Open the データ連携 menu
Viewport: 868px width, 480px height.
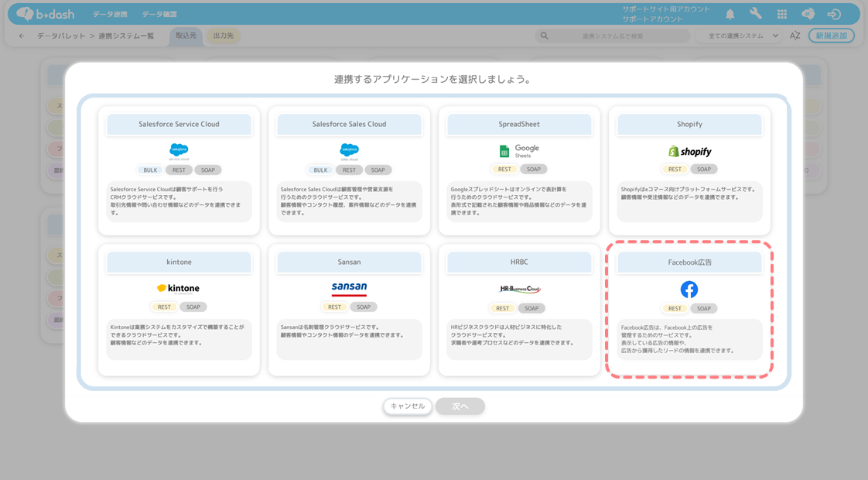(110, 14)
